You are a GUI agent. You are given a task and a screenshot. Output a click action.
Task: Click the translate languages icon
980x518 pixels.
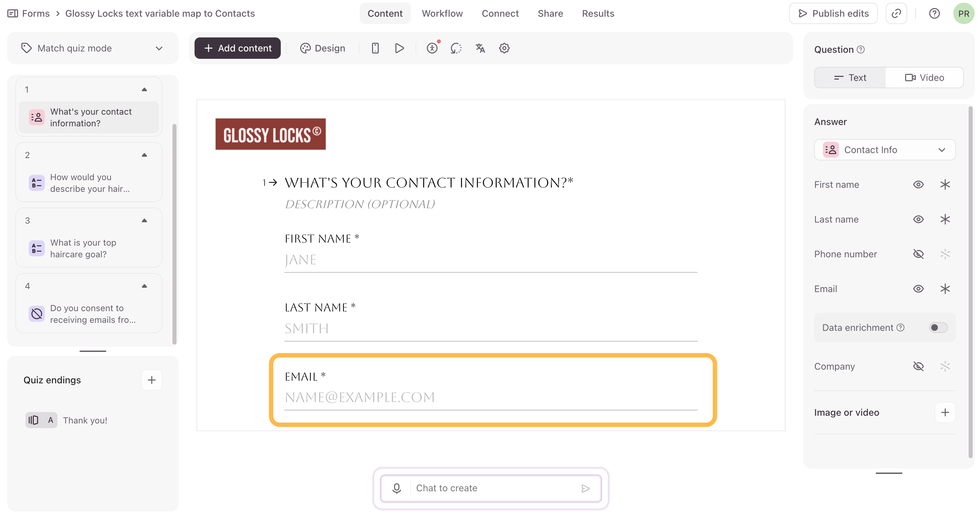click(x=480, y=48)
